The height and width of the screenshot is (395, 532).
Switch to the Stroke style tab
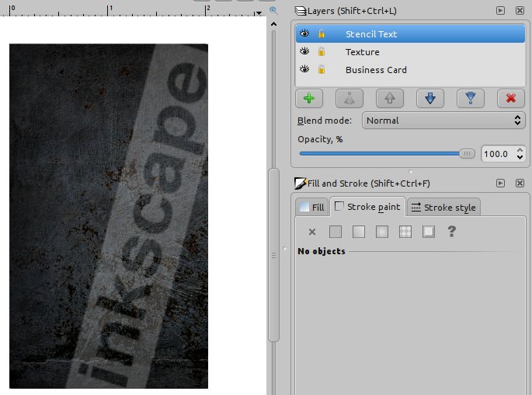click(443, 207)
